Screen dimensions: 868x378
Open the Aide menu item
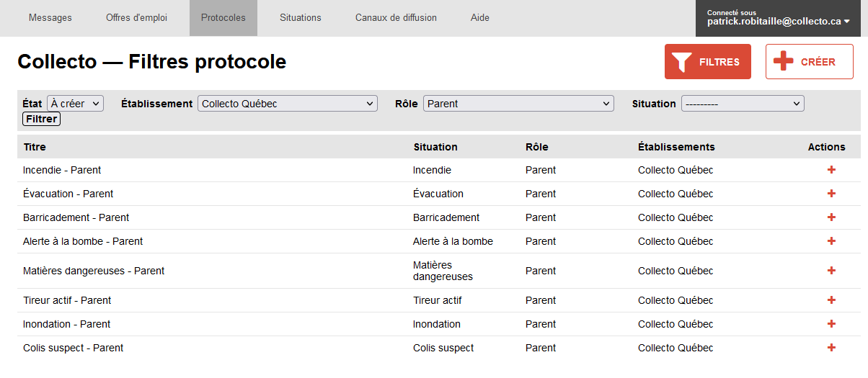tap(480, 18)
